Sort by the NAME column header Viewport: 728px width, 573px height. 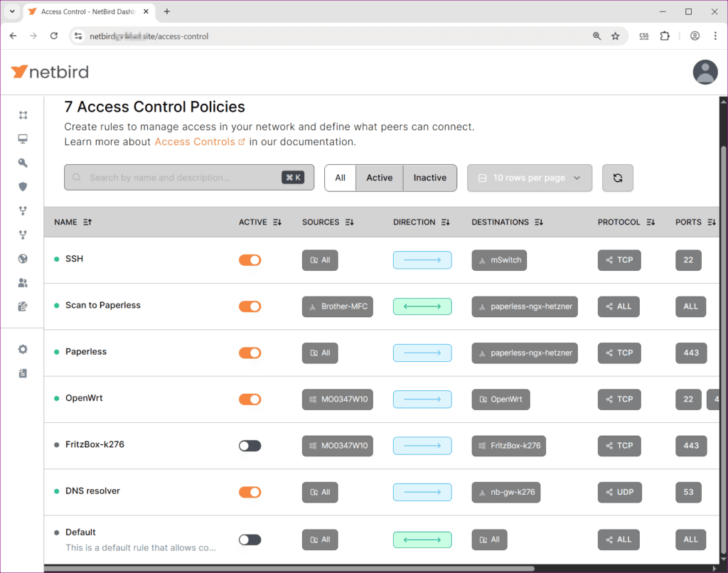coord(73,222)
